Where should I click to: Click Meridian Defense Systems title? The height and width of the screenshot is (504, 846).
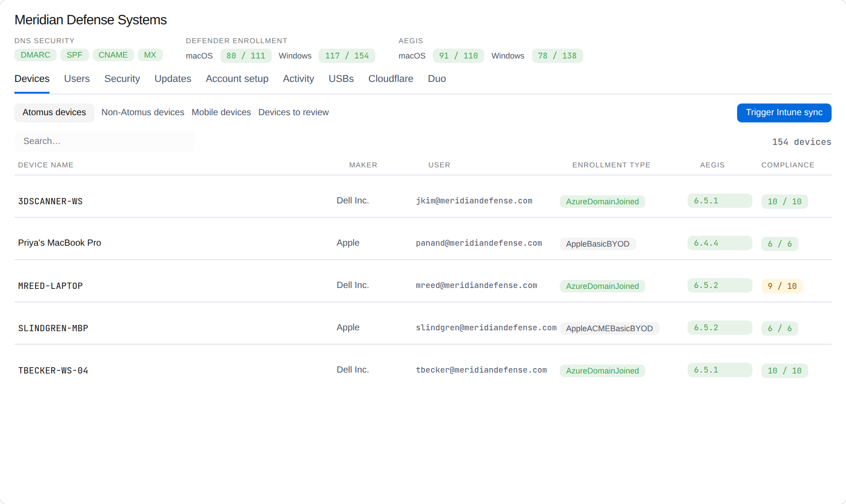90,20
